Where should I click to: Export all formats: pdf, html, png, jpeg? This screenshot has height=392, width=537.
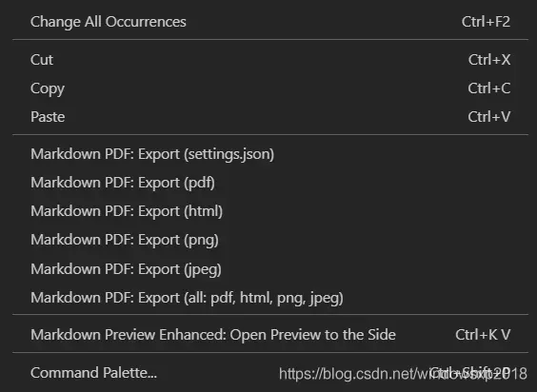[x=270, y=298]
